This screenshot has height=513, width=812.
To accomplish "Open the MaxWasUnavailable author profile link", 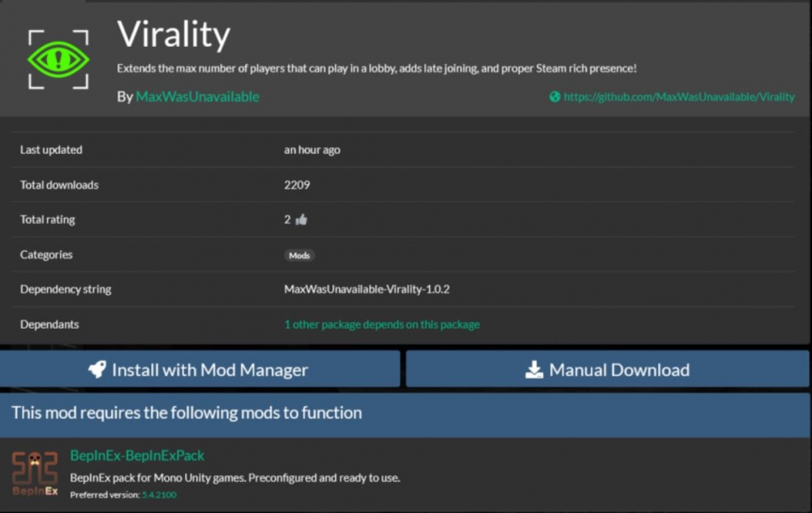I will click(x=197, y=97).
